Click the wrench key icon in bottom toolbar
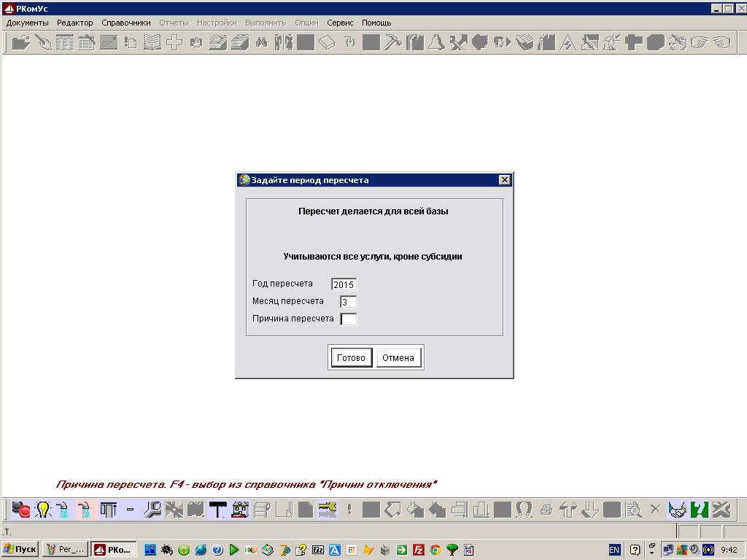Screen dimensions: 747x560 [x=152, y=509]
